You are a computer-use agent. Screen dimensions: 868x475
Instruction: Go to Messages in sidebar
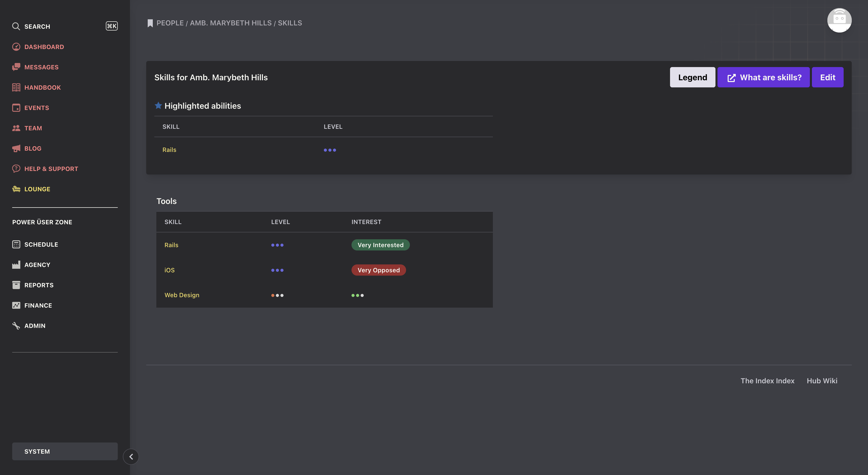tap(41, 67)
